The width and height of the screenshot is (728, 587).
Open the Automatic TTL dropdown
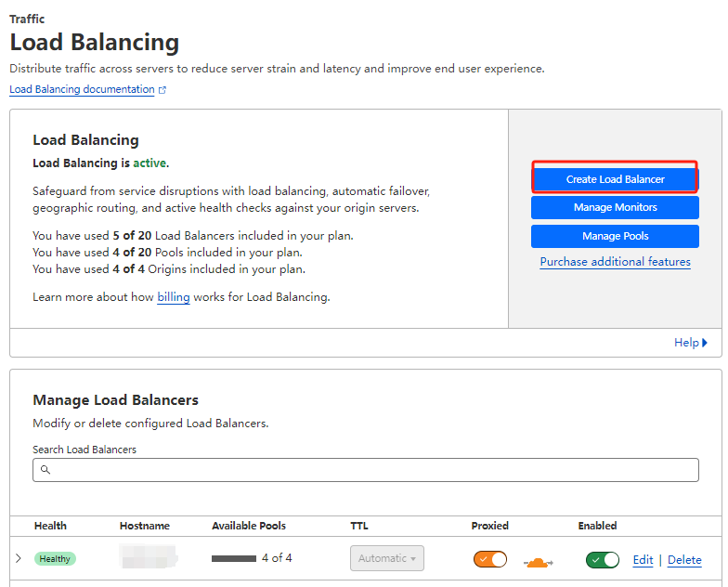[x=387, y=558]
